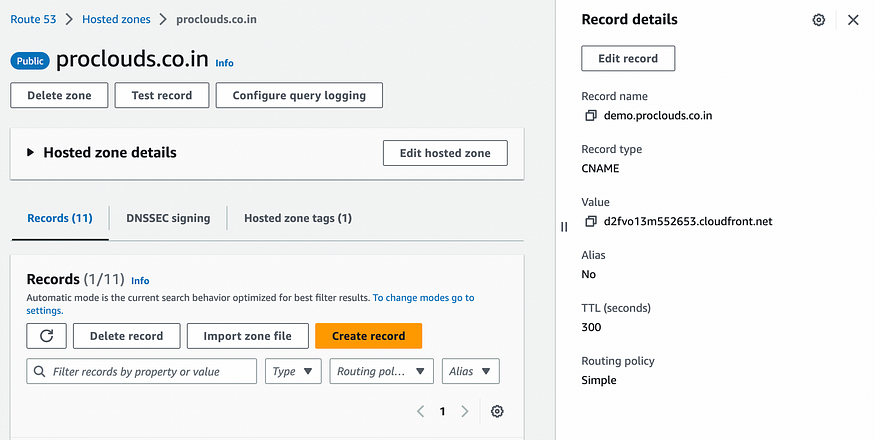Select the Simple routing policy value
This screenshot has width=875, height=440.
click(599, 380)
